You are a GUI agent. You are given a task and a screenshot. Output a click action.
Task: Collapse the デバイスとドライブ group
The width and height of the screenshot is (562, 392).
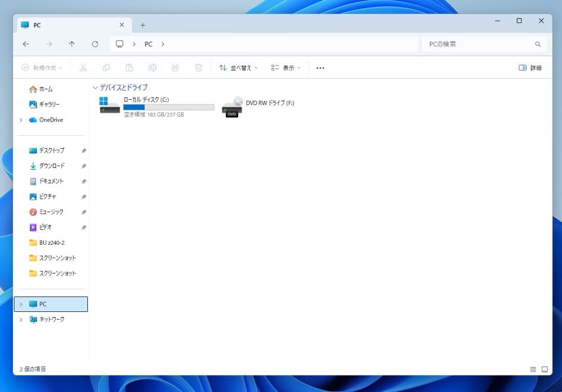pyautogui.click(x=95, y=87)
